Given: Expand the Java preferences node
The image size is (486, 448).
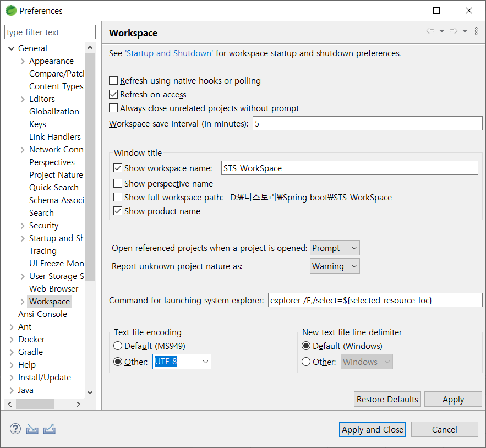Looking at the screenshot, I should pos(12,390).
